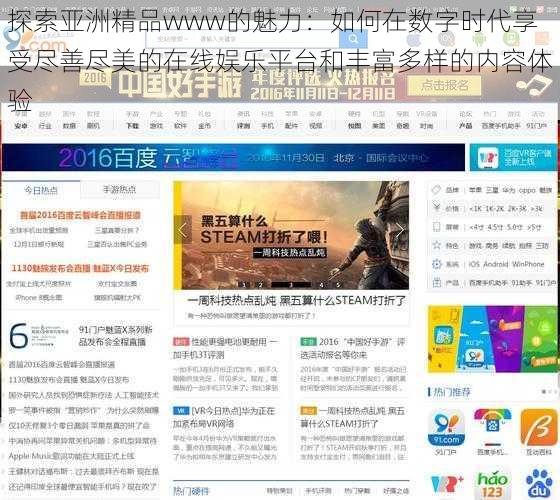
Task: Filter by system WinPhone
Action: coord(528,264)
